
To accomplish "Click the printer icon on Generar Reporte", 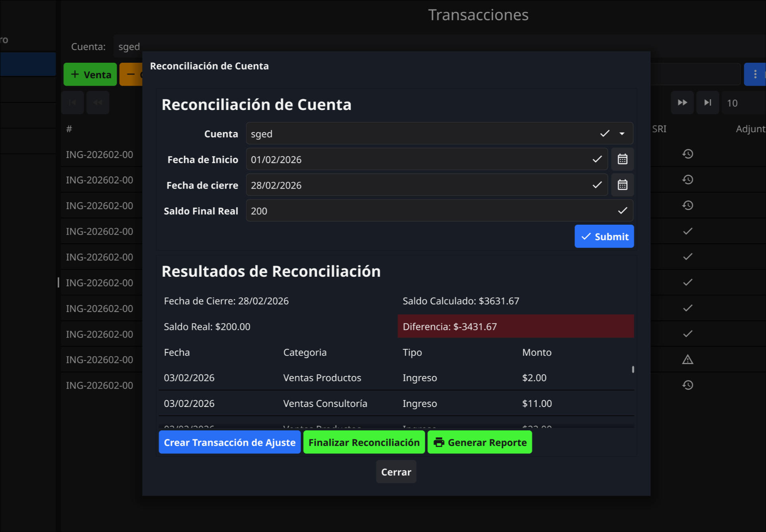I will click(x=439, y=442).
